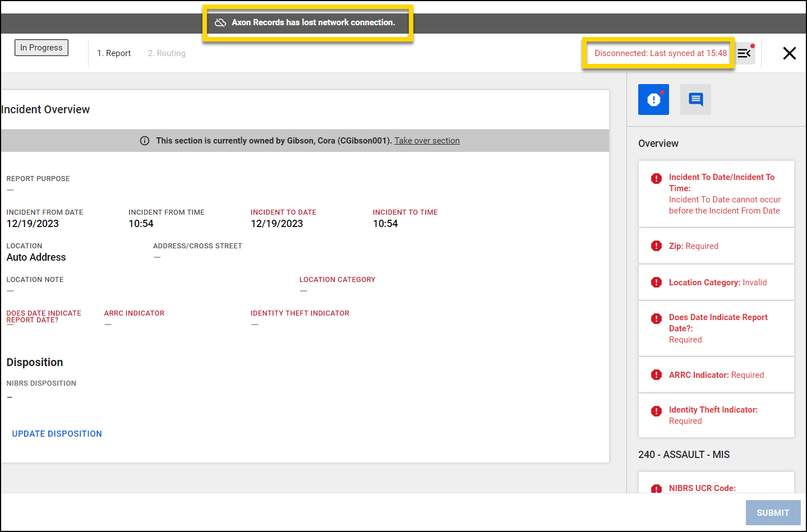Viewport: 807px width, 532px height.
Task: Click the Take over section link
Action: pyautogui.click(x=427, y=140)
